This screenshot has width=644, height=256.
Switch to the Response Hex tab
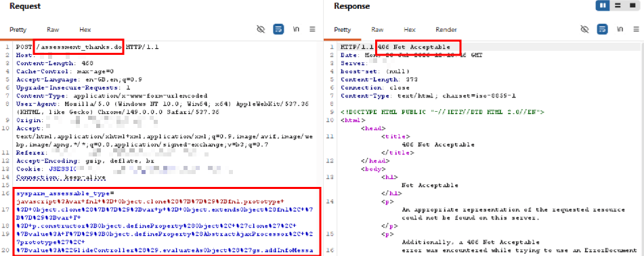[410, 30]
